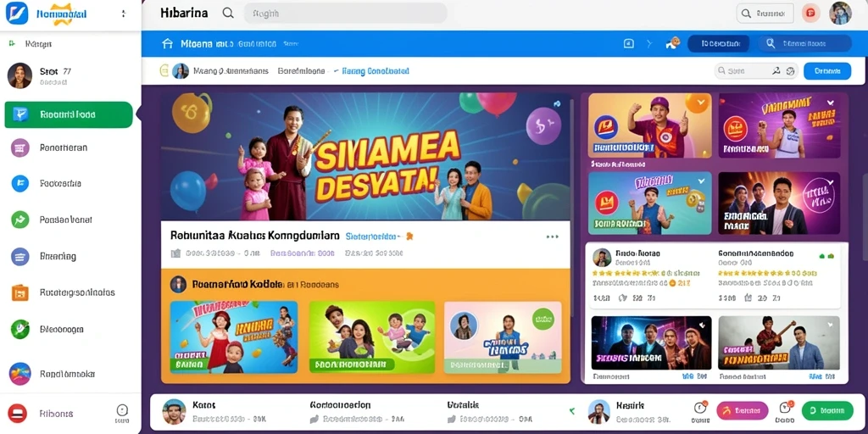
Task: Open the dots menu beside the sidebar brand name
Action: point(123,14)
